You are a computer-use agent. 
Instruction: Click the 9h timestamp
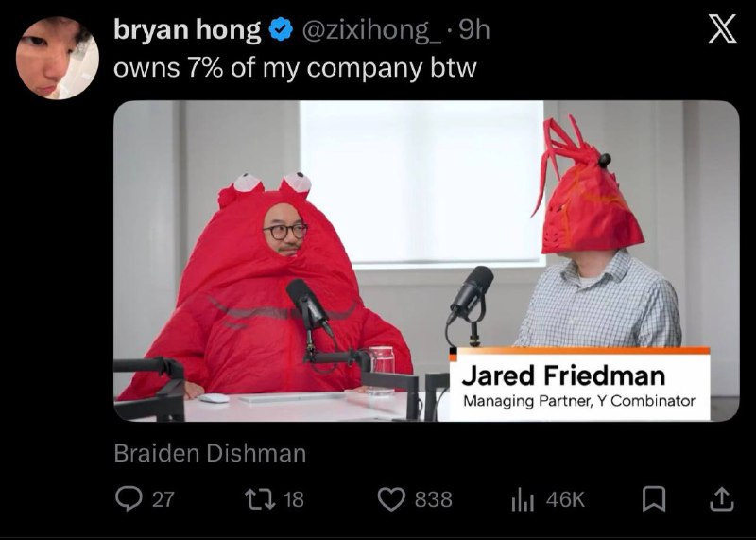point(473,30)
